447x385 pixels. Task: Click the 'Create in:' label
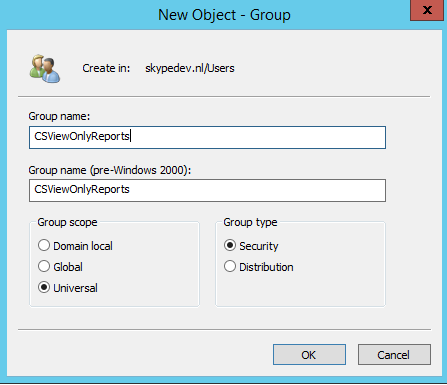pyautogui.click(x=106, y=68)
